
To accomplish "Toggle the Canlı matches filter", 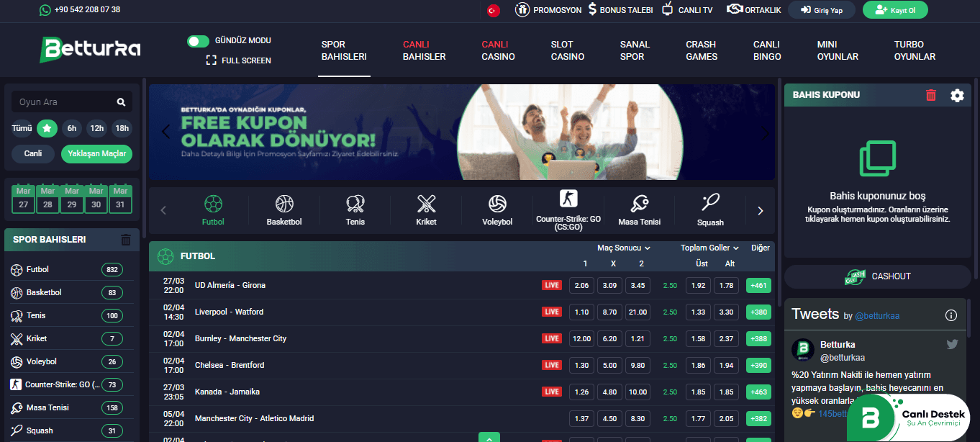I will coord(33,153).
